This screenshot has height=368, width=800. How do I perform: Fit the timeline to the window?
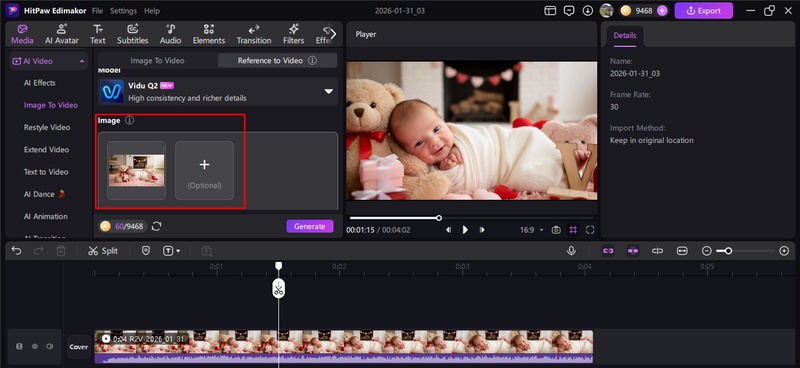tap(682, 251)
